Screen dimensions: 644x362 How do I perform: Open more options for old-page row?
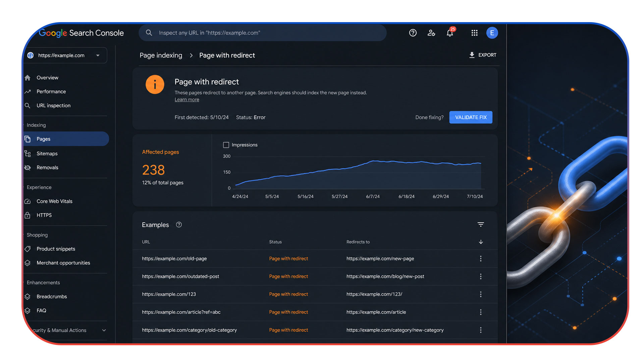coord(481,258)
